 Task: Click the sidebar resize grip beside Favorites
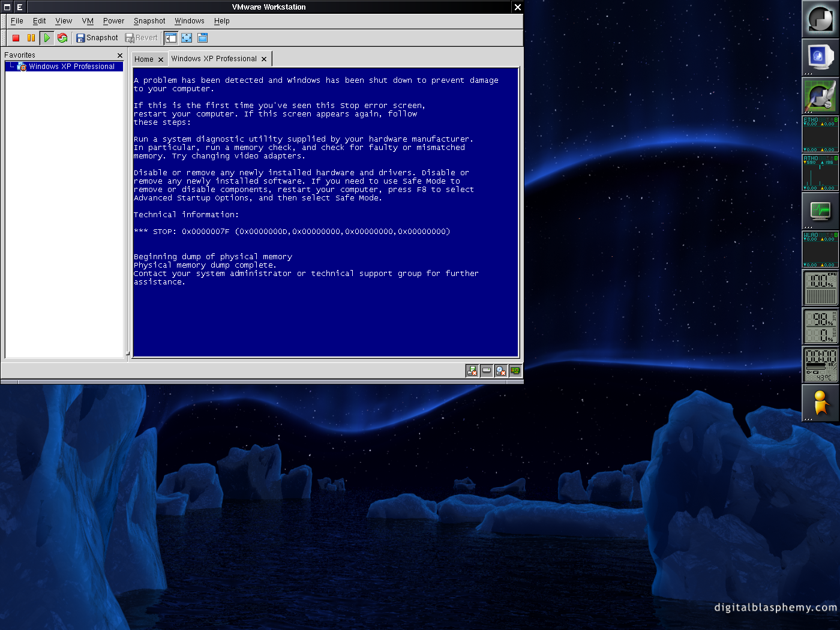tap(128, 353)
